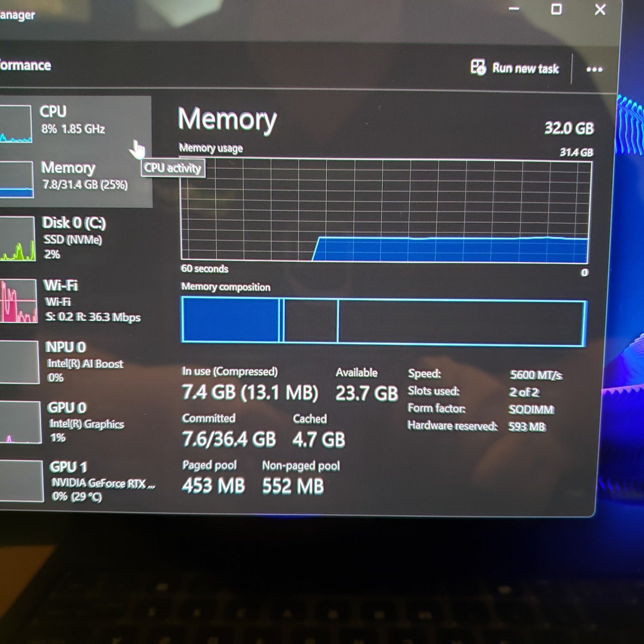Click the NPU 0 graph thumbnail
644x644 pixels.
19,362
